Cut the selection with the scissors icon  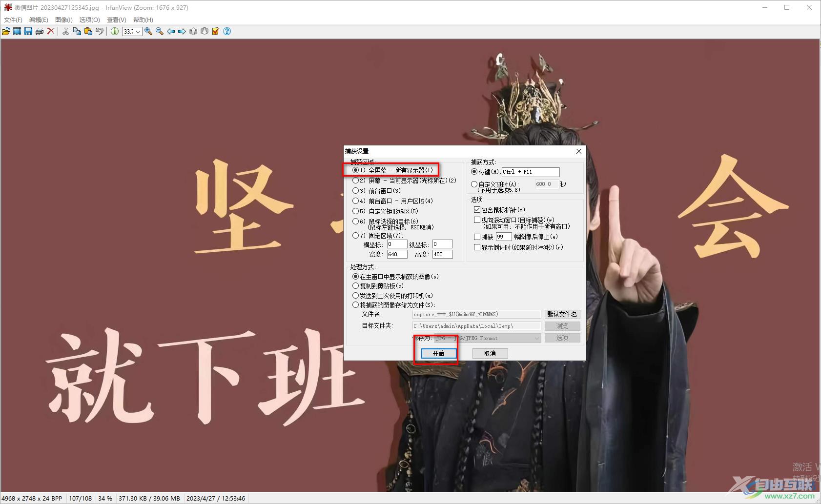click(x=65, y=31)
